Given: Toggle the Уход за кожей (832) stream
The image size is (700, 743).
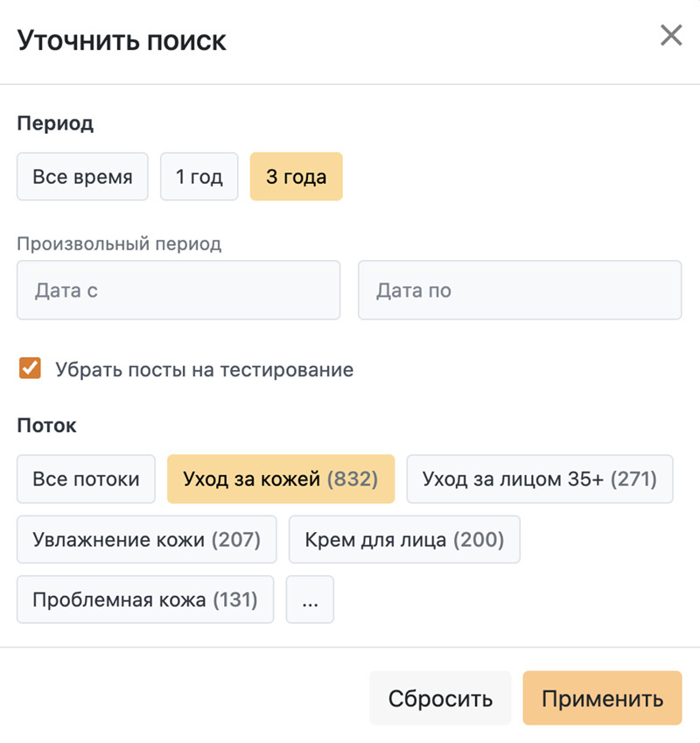Looking at the screenshot, I should point(280,479).
